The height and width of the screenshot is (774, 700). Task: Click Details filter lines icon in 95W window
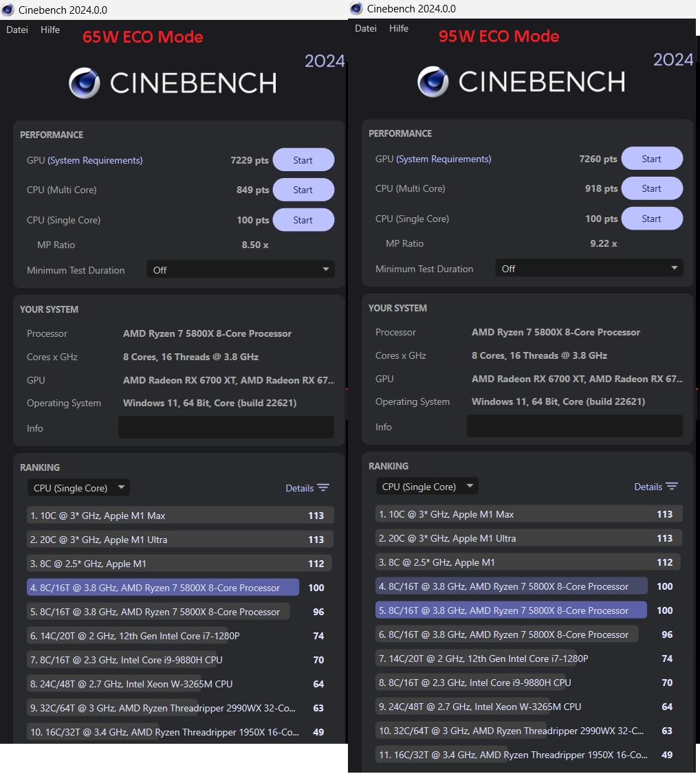[x=672, y=486]
